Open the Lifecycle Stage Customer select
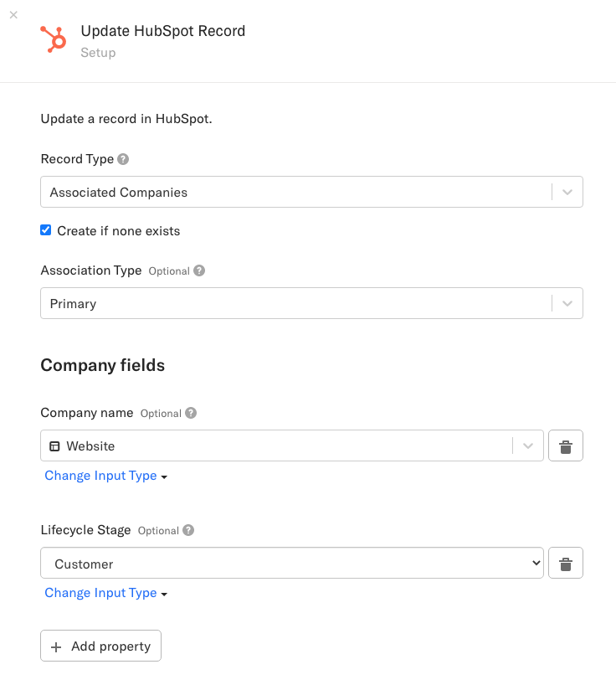This screenshot has width=616, height=685. (x=291, y=564)
